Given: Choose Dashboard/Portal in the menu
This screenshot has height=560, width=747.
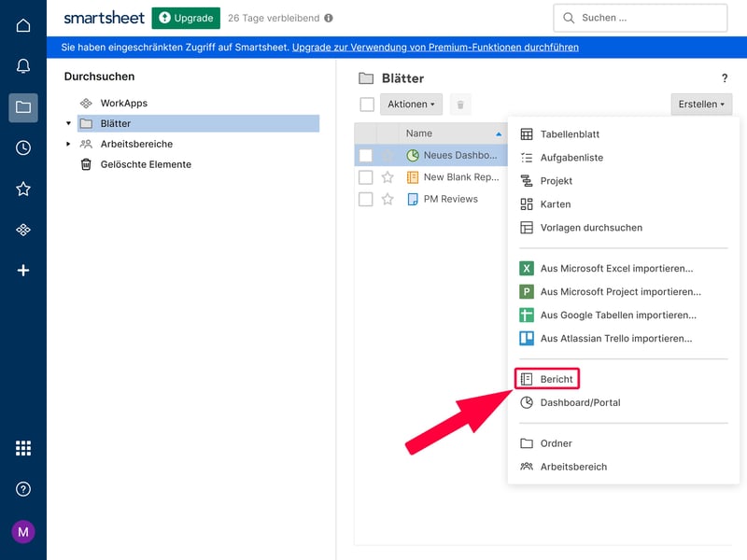Looking at the screenshot, I should [580, 402].
